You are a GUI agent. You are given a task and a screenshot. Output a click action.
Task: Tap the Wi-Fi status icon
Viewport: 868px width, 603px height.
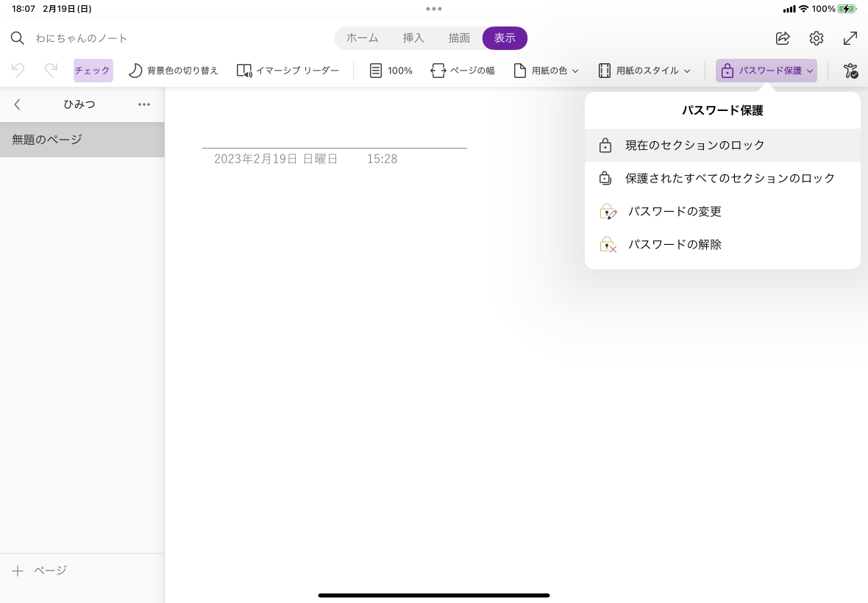803,9
